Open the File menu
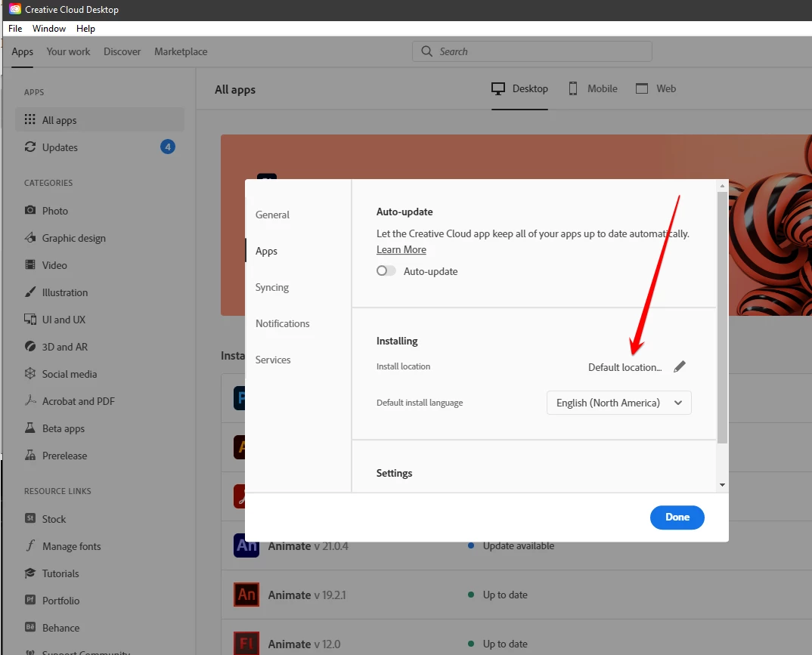This screenshot has height=655, width=812. click(x=15, y=29)
